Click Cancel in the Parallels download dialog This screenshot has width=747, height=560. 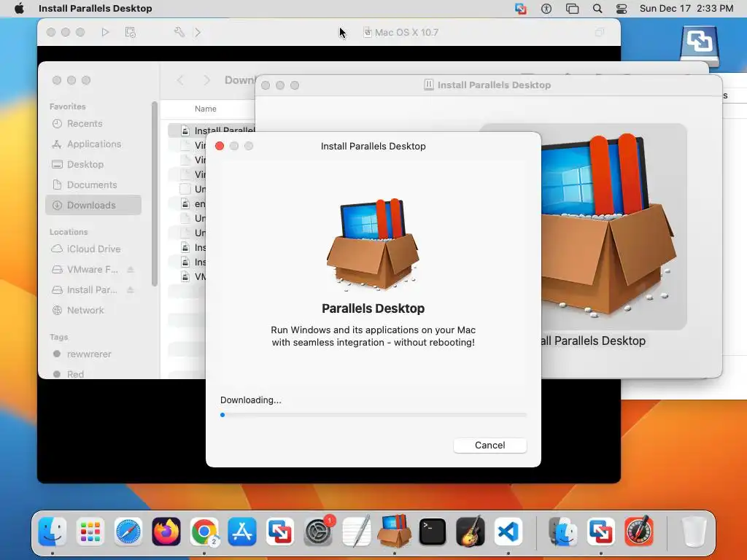[489, 446]
